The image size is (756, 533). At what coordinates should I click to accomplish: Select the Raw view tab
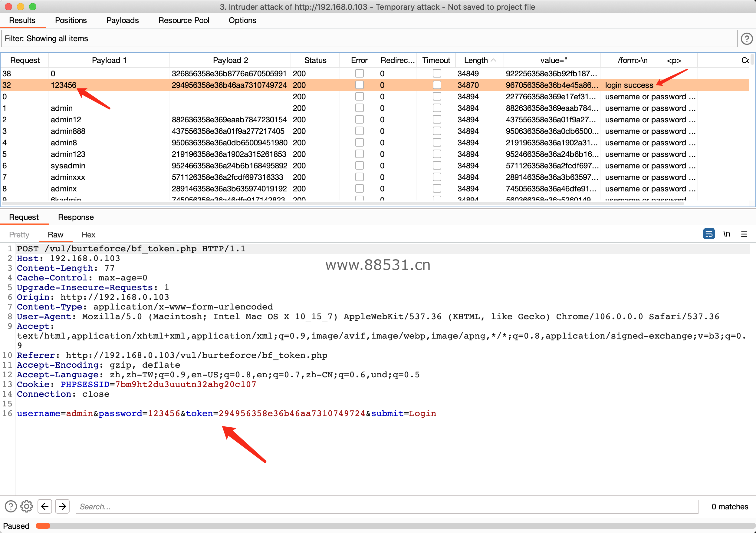[x=55, y=234]
